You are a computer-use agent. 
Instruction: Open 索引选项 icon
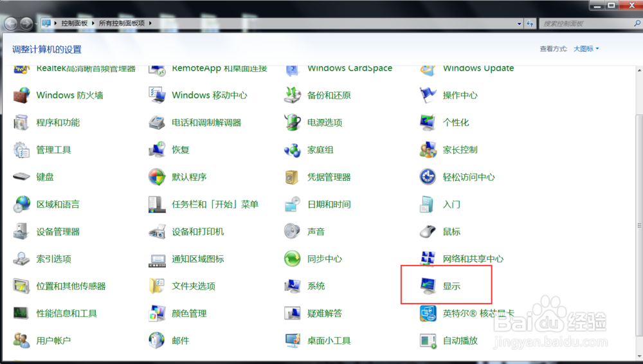[x=21, y=259]
